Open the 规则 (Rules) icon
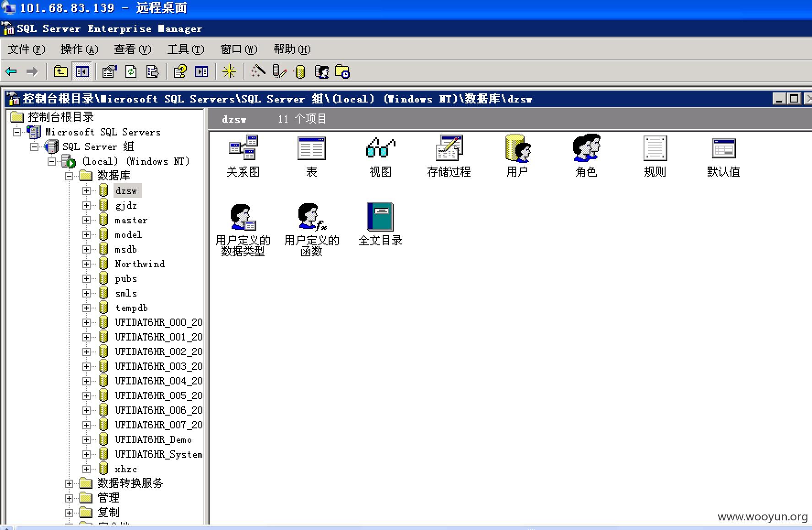Screen dimensions: 812x530 click(655, 148)
